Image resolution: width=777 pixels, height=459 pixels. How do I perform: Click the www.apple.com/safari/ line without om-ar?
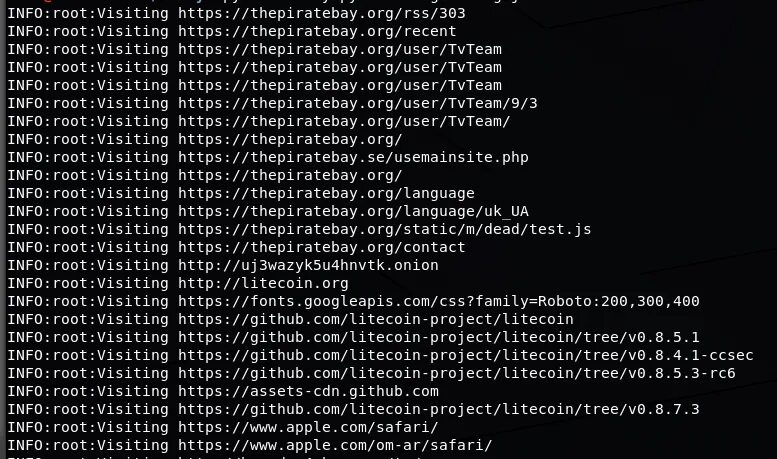[x=223, y=427]
